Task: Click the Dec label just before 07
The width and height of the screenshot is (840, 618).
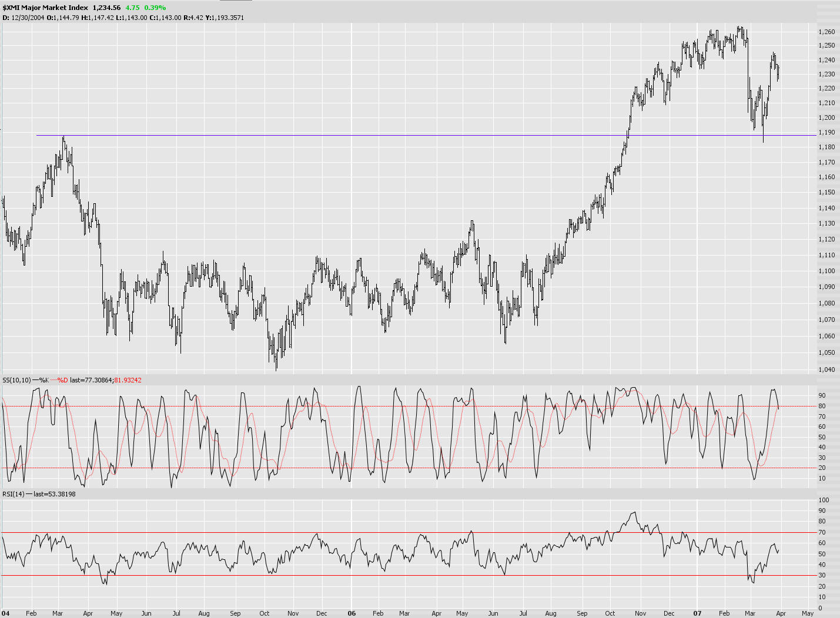Action: pyautogui.click(x=669, y=613)
